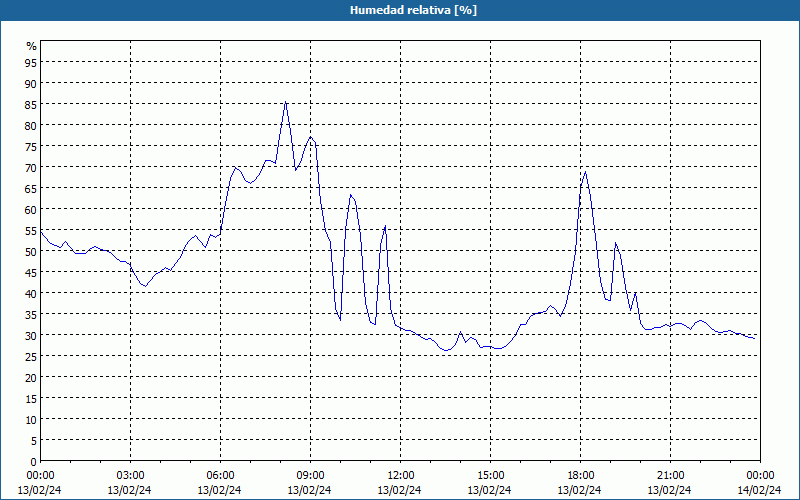Select the % unit label on the Y axis
The height and width of the screenshot is (500, 800).
coord(32,46)
